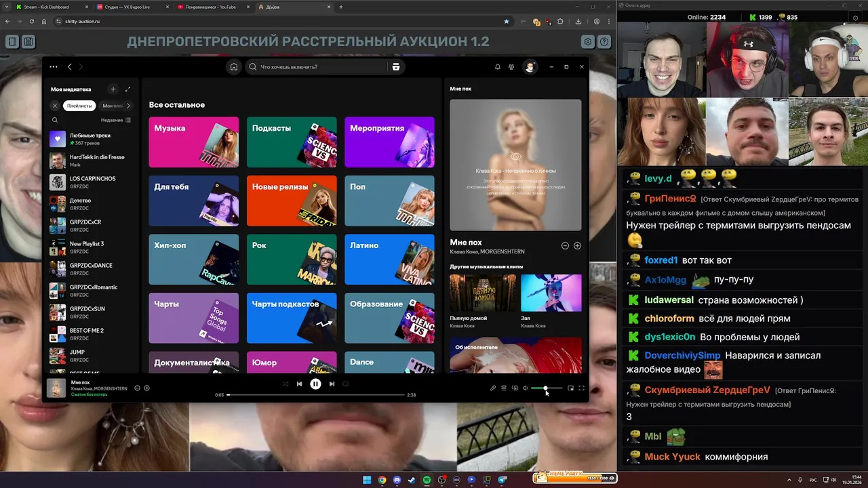Bookmark page with Chrome star icon

point(506,21)
